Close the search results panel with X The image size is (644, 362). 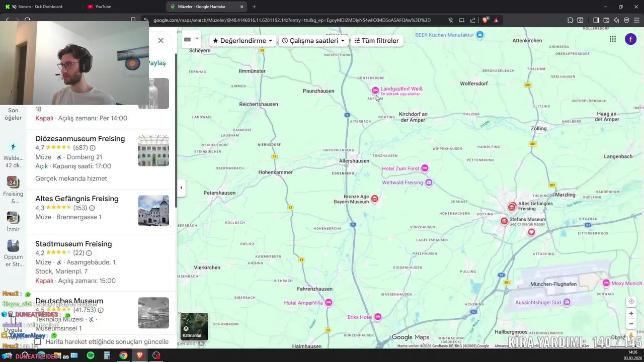[x=160, y=40]
